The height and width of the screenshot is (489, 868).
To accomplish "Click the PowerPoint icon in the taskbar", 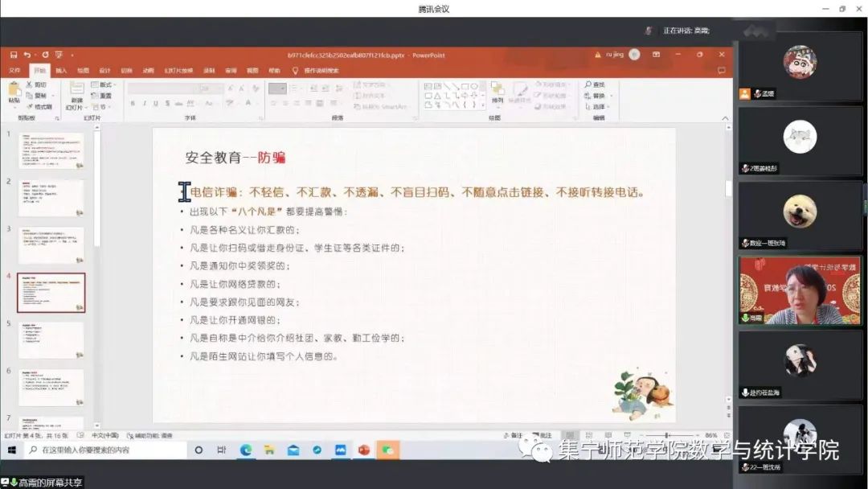I will (x=364, y=450).
